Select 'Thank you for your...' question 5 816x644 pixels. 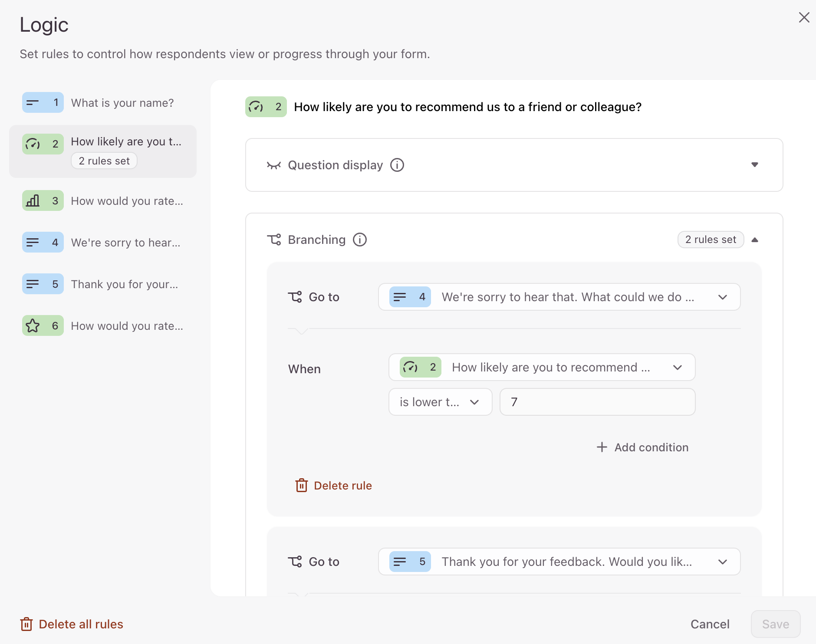pos(103,284)
